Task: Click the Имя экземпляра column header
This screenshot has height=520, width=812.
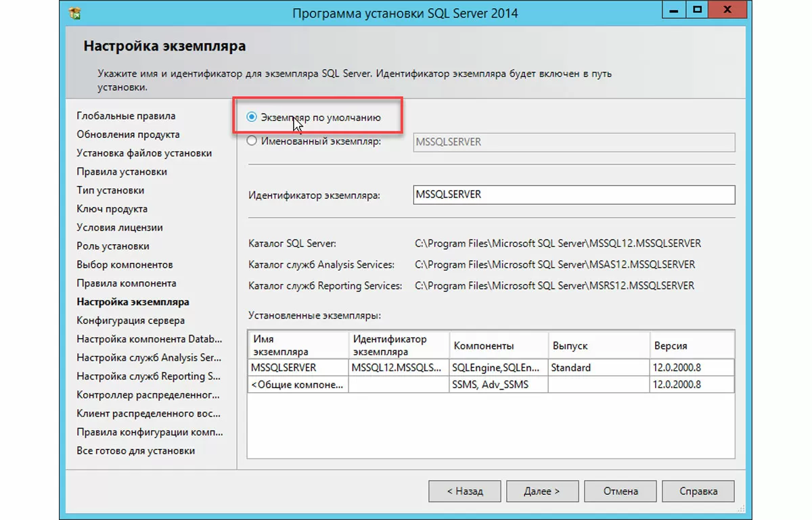Action: [298, 345]
